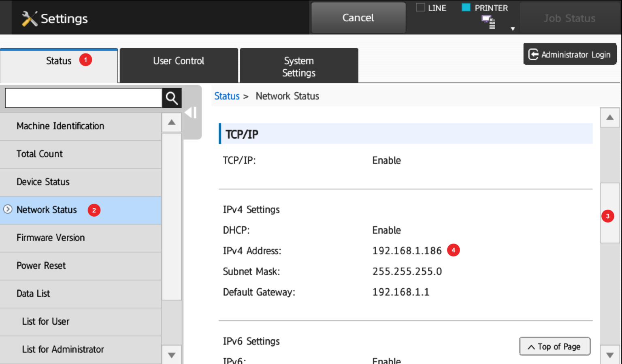Open the dropdown arrow under PRINTER
This screenshot has height=364, width=622.
coord(513,28)
